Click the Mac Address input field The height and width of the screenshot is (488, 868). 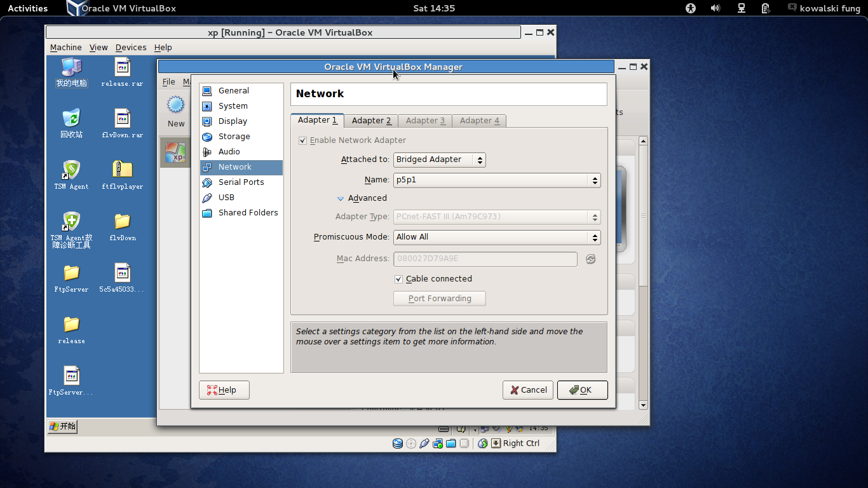point(485,259)
